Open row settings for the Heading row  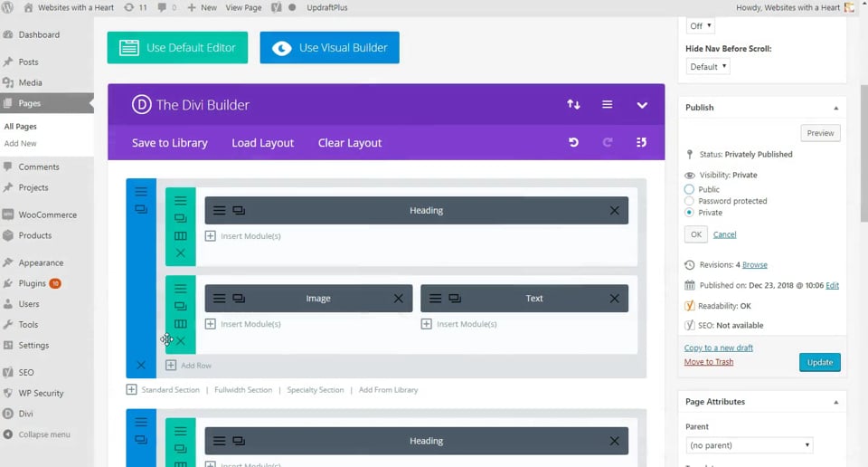click(181, 201)
